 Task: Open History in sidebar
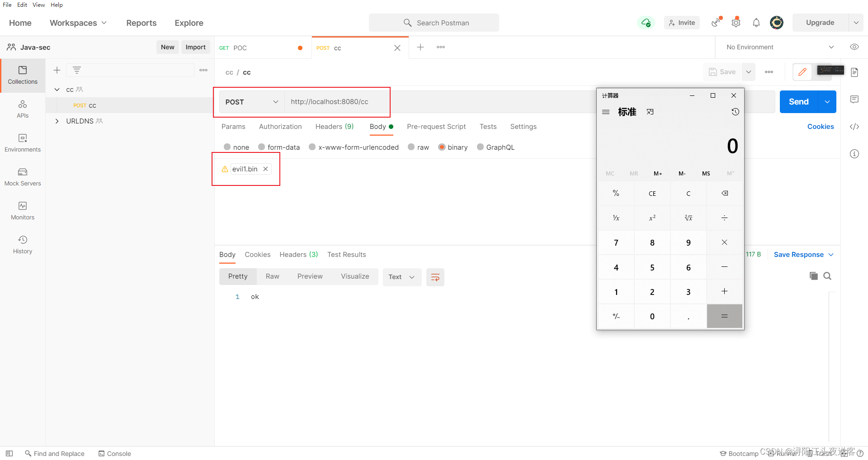(23, 245)
